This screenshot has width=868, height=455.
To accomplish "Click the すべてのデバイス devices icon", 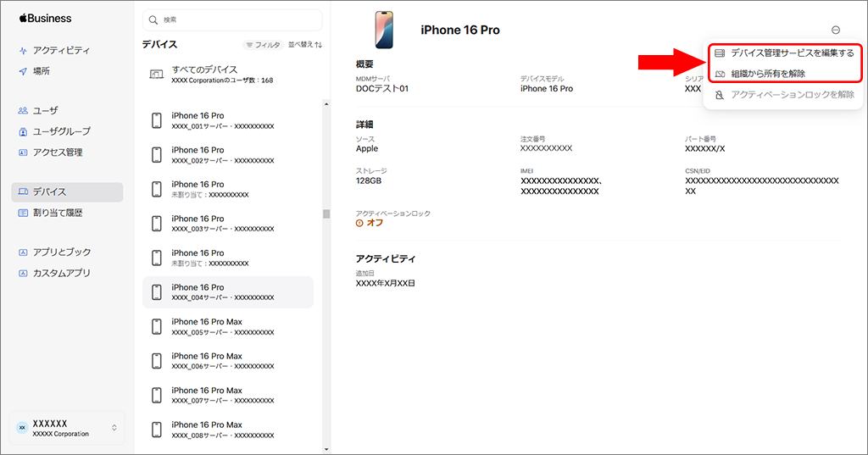I will point(157,75).
